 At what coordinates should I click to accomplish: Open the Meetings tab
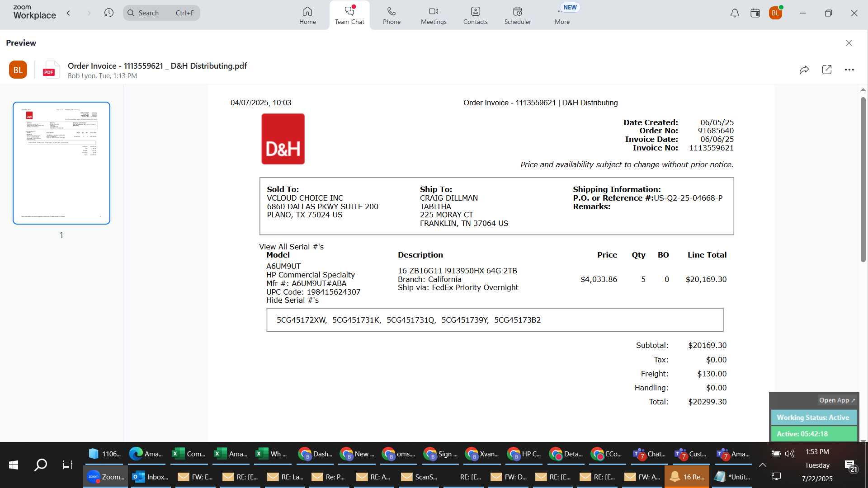pos(434,15)
